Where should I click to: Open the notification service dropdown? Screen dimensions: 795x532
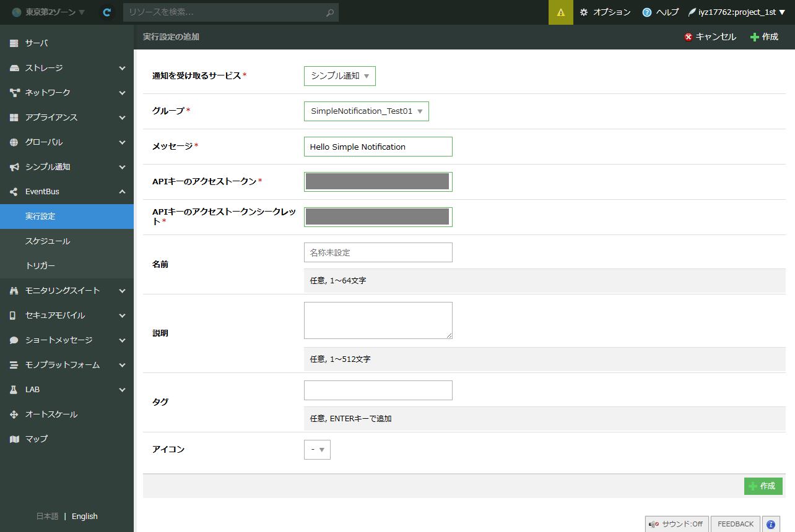(339, 76)
